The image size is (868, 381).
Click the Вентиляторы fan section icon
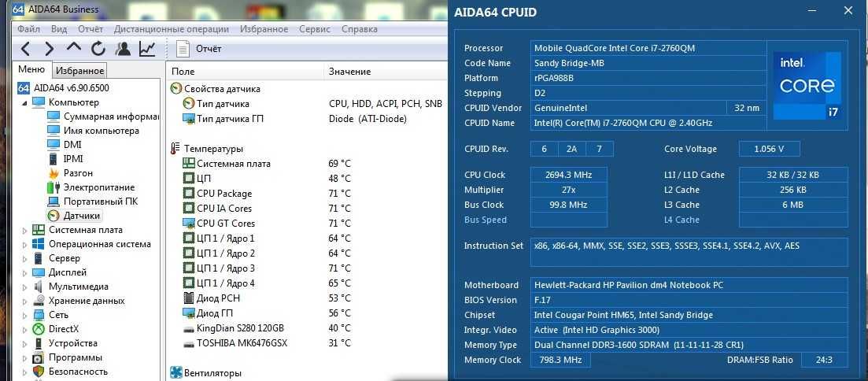[x=176, y=372]
